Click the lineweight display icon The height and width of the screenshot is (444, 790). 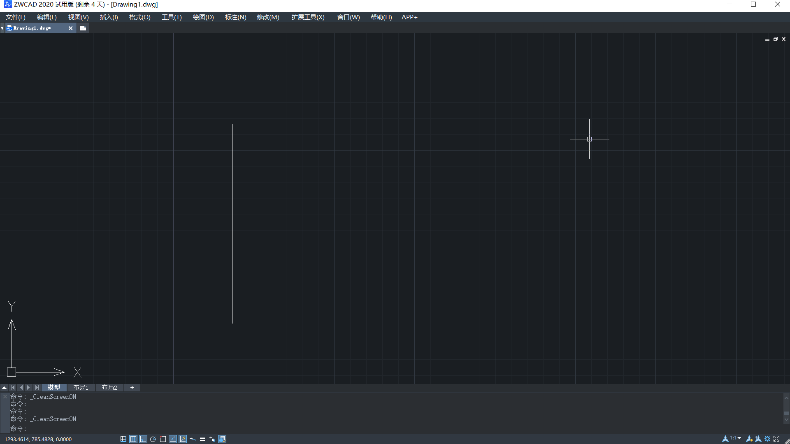pos(203,438)
